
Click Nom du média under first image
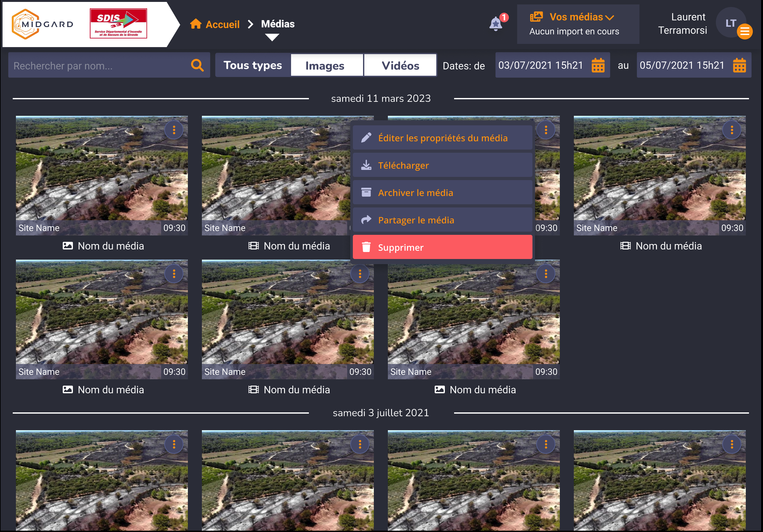click(111, 246)
